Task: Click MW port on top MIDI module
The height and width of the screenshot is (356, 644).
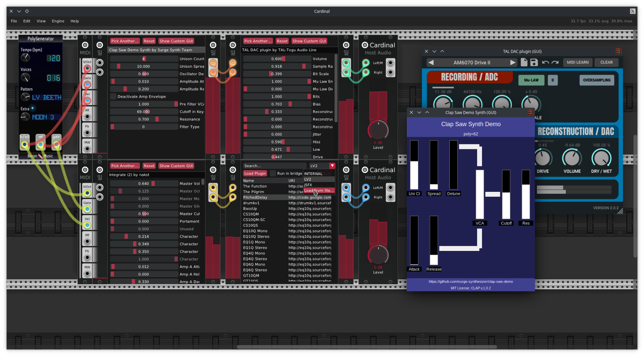Action: 87,149
